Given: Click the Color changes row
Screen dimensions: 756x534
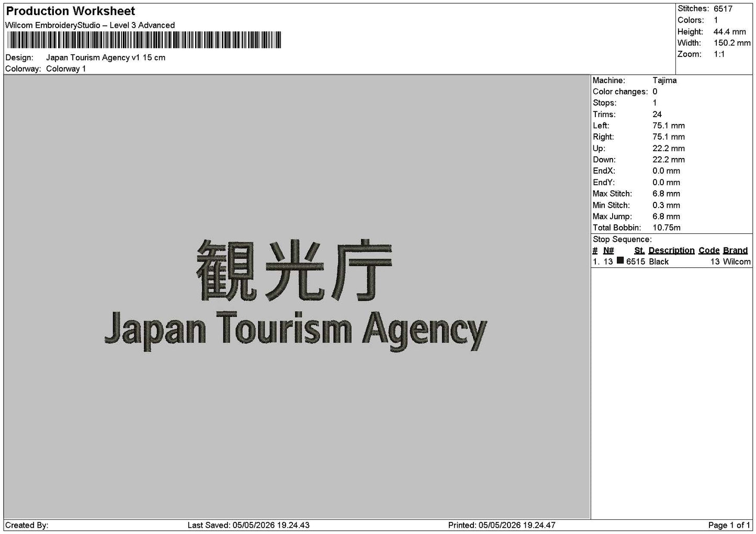Looking at the screenshot, I should click(x=625, y=92).
